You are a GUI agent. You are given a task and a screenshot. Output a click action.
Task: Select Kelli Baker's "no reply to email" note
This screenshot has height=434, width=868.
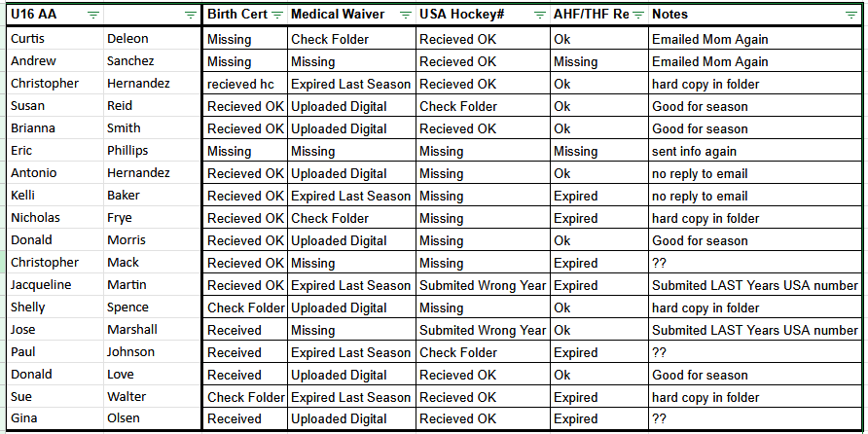coord(755,196)
